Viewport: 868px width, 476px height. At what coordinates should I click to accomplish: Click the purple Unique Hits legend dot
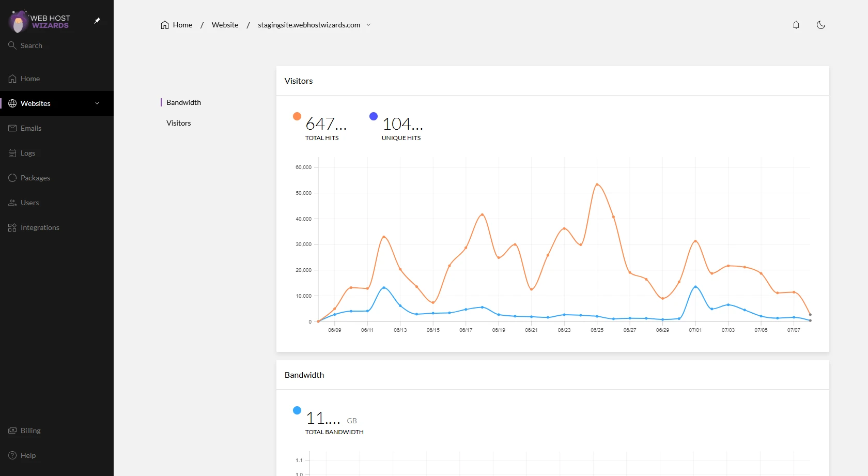pyautogui.click(x=374, y=116)
